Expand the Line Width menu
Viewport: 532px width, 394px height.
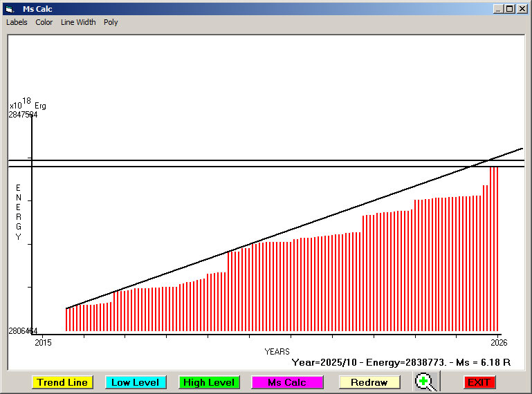pyautogui.click(x=78, y=22)
